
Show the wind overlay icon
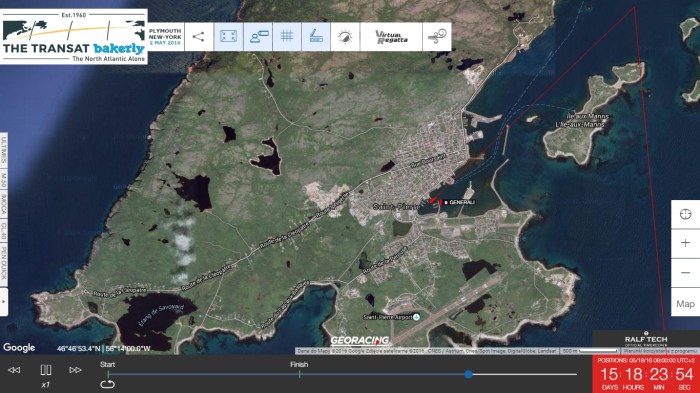point(437,36)
